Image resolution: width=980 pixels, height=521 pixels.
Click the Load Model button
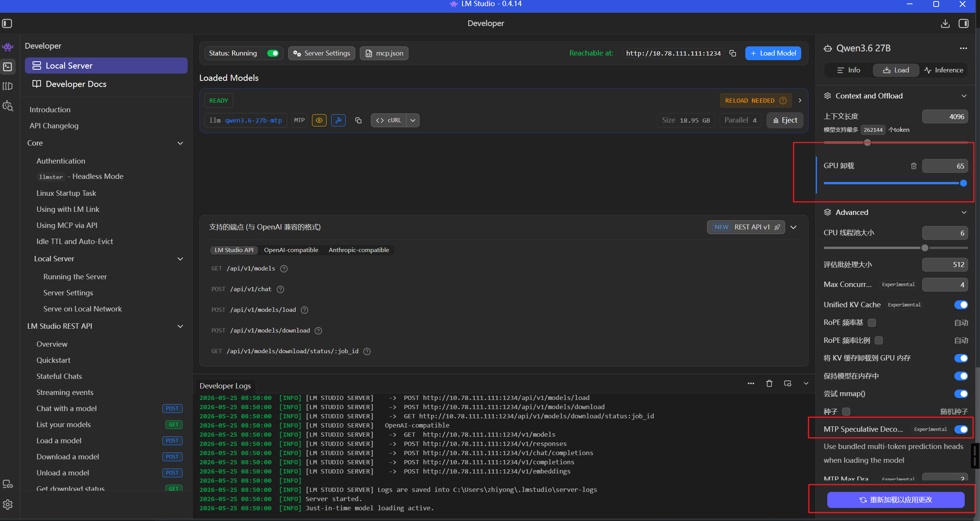point(773,53)
